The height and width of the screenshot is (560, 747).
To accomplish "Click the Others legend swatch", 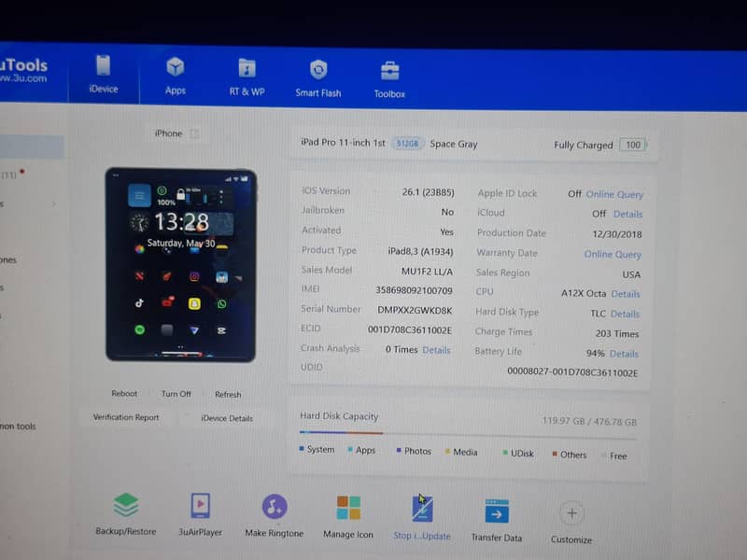I will point(555,454).
